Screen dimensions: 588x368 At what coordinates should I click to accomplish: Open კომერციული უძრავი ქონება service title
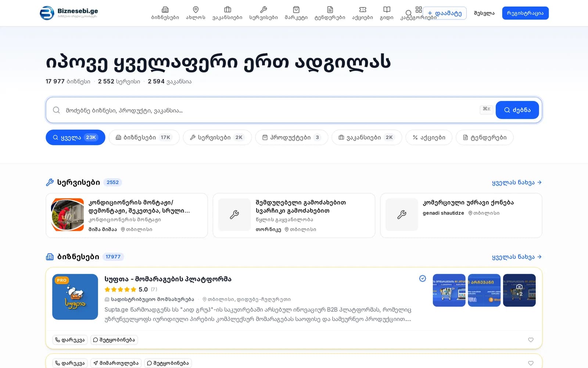468,202
